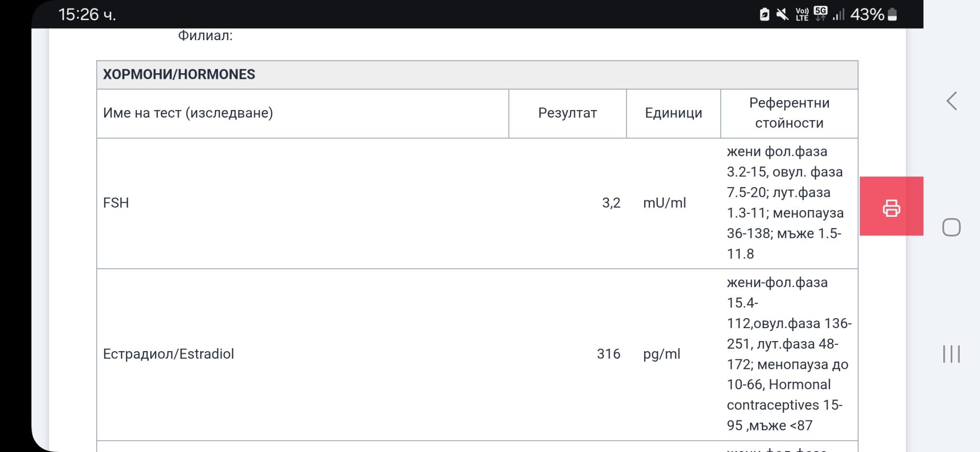Tap the VoLTE status icon

[802, 14]
